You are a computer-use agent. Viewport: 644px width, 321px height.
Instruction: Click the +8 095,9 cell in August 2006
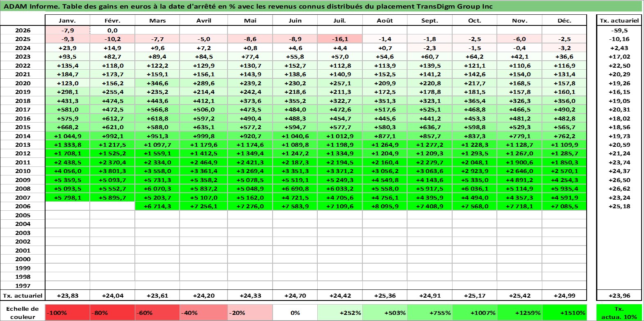pos(385,206)
